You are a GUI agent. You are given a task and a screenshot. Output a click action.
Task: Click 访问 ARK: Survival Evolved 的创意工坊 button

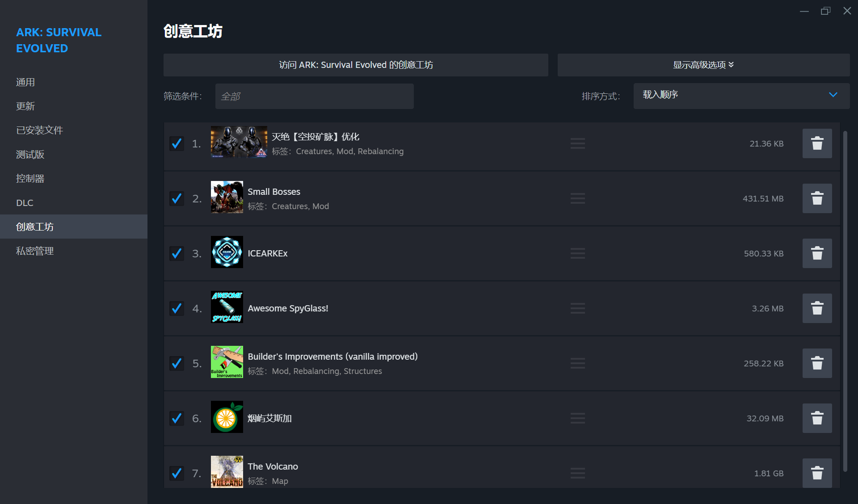(356, 65)
